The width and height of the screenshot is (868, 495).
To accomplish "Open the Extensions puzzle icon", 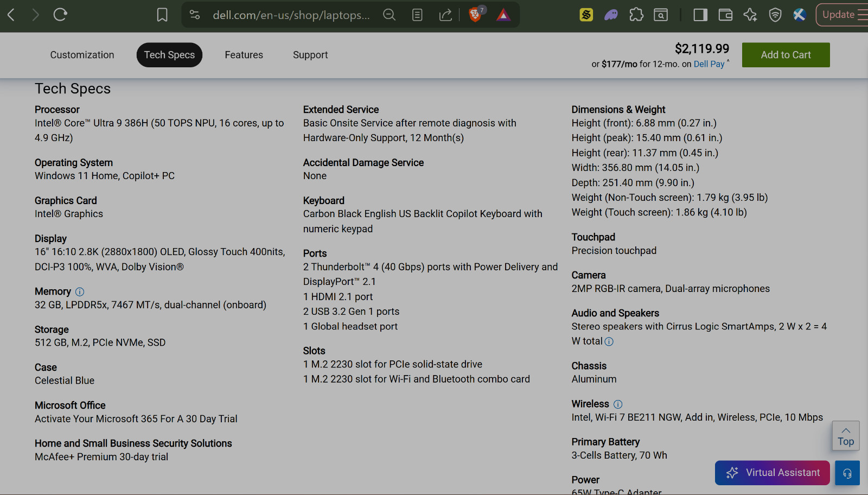I will click(x=636, y=15).
